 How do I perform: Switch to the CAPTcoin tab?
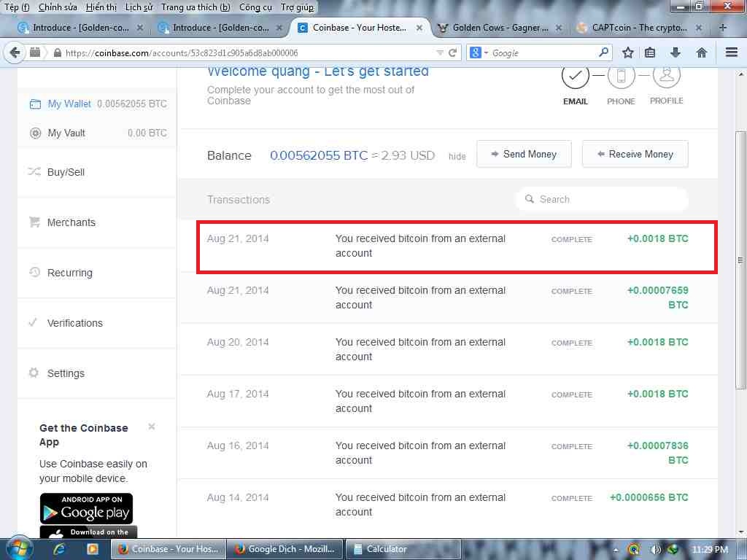[x=639, y=28]
